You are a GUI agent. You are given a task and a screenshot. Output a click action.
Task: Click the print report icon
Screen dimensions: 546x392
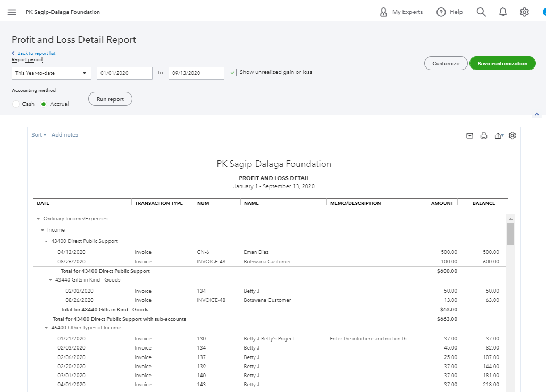[x=484, y=135]
